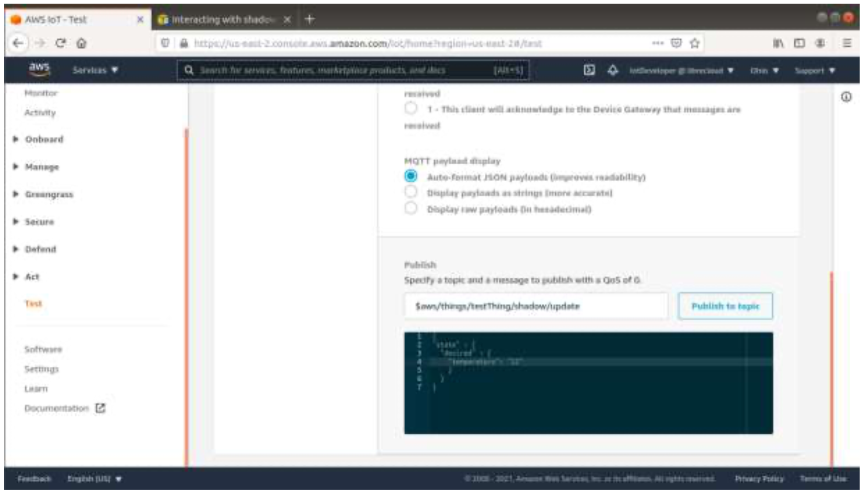868x496 pixels.
Task: Go to browser home page
Action: pos(82,43)
